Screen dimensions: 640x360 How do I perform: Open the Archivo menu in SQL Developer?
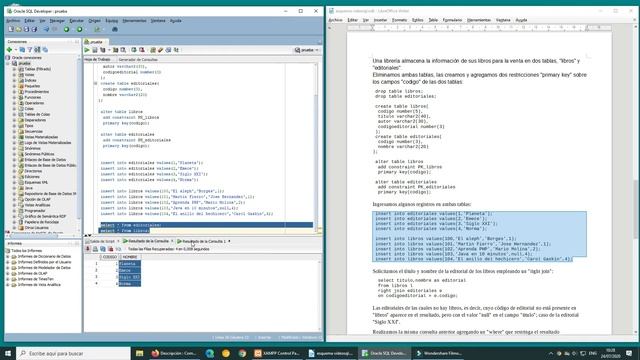[13, 20]
